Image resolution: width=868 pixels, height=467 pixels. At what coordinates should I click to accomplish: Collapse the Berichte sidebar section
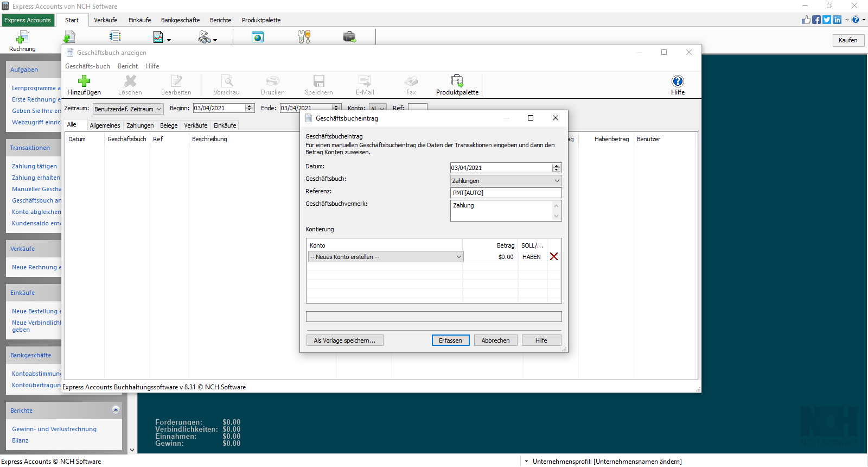[x=116, y=409]
